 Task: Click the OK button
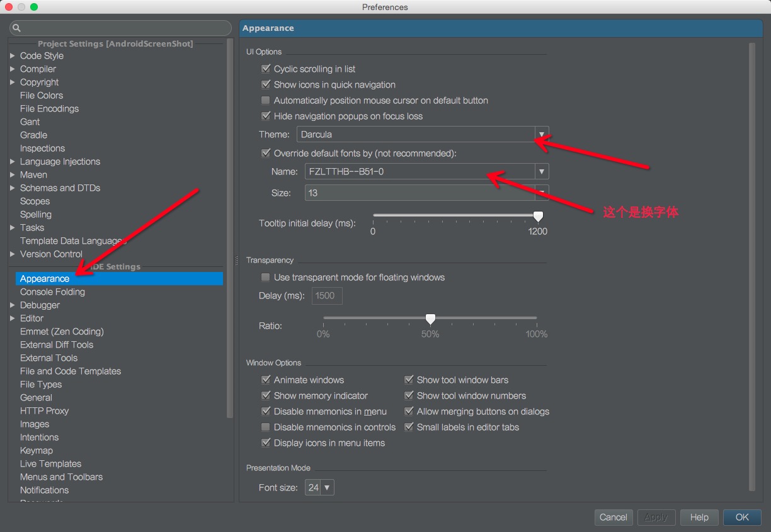[x=742, y=518]
